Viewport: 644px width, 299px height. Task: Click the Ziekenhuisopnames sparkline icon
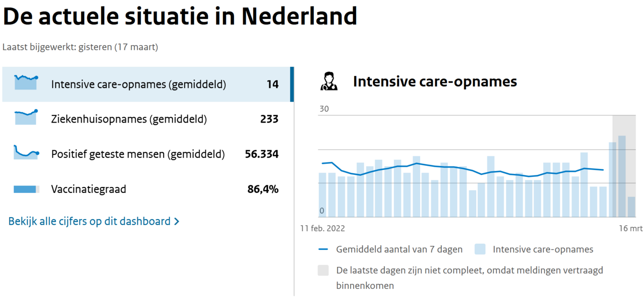tap(26, 117)
